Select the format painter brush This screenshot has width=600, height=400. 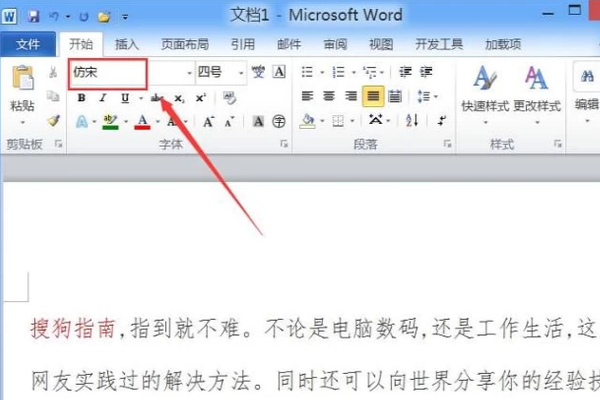click(x=54, y=121)
